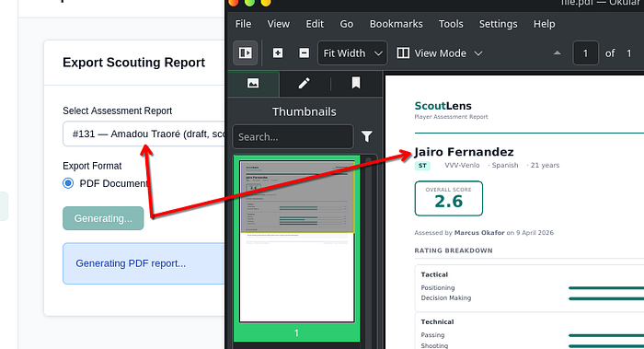Open the Thumbnails image tab icon
Image resolution: width=644 pixels, height=349 pixels.
pyautogui.click(x=253, y=84)
